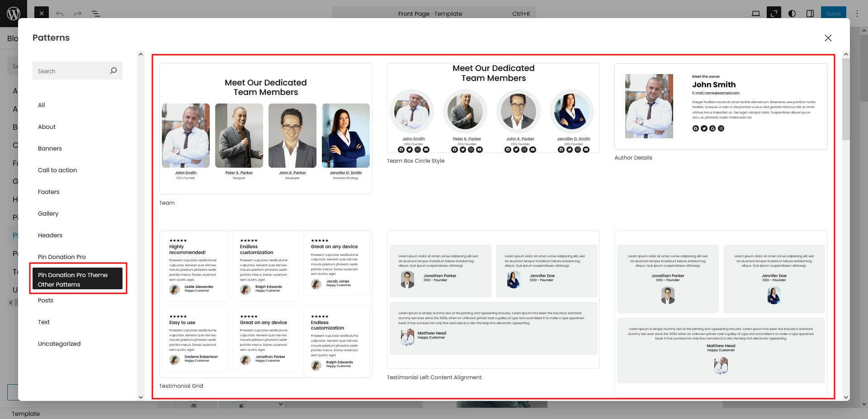
Task: Click the pattern list scroll down arrow
Action: tap(846, 397)
